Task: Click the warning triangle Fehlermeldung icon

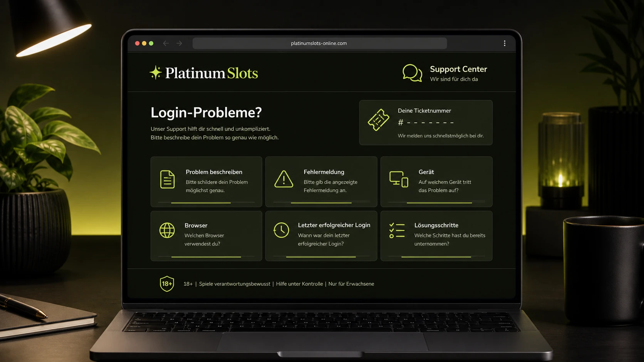Action: click(284, 179)
